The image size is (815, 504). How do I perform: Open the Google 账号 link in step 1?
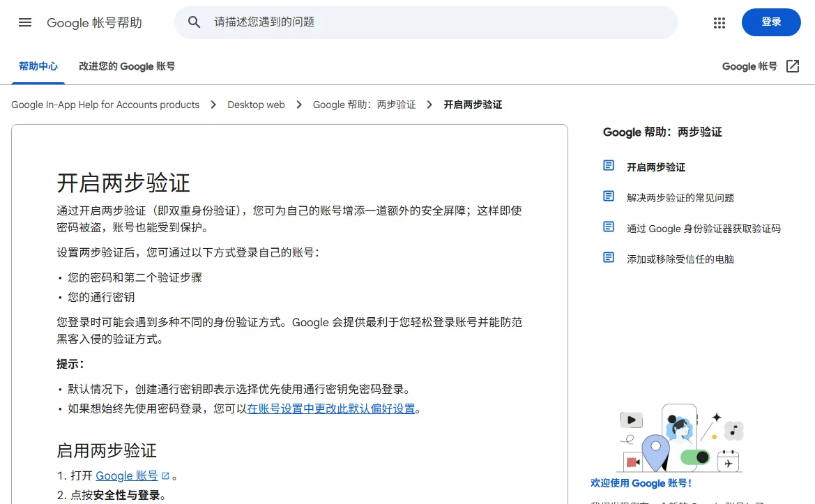pos(126,475)
